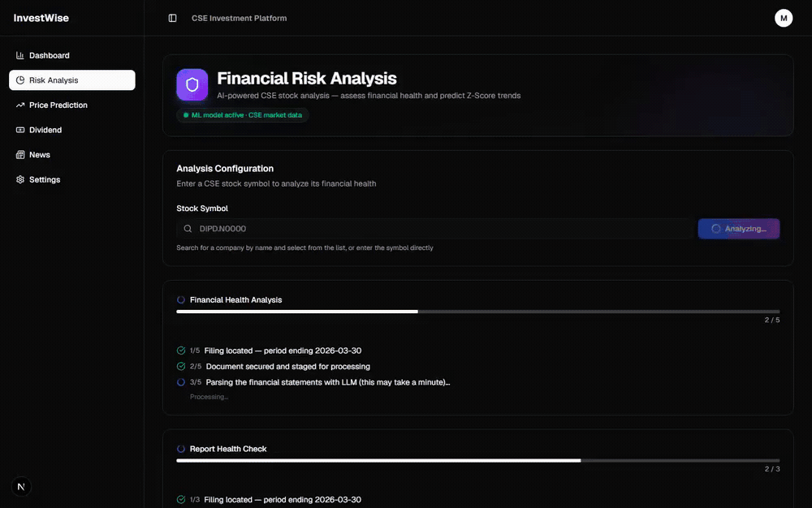Click the Price Prediction trend icon
Screen dimensions: 812x508
pos(20,105)
